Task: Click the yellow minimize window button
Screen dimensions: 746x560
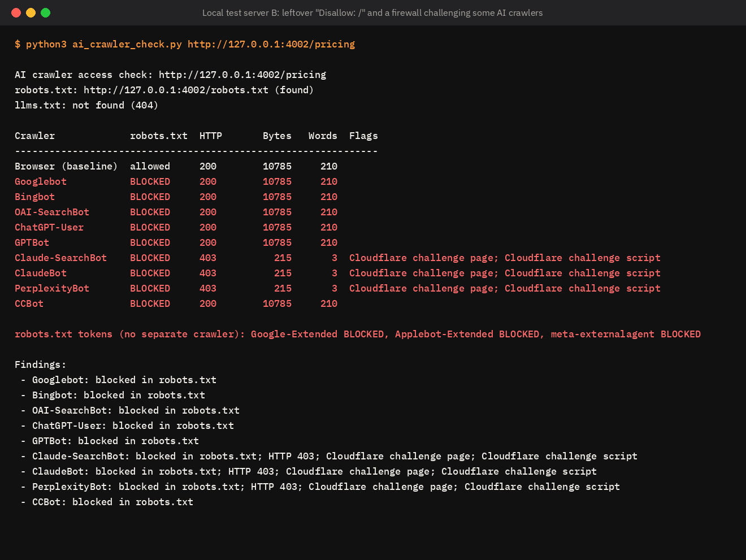Action: click(x=31, y=12)
